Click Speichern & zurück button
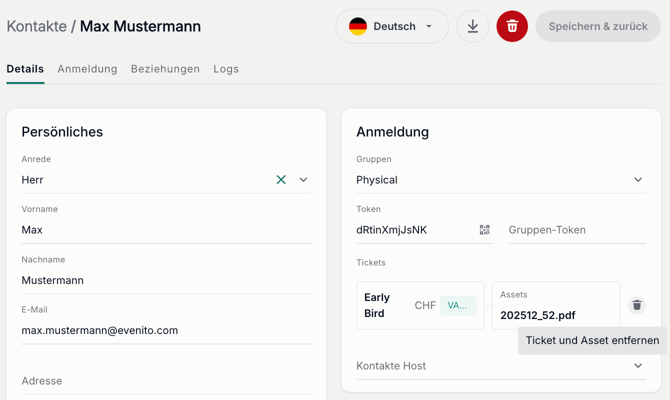The image size is (670, 400). 598,26
